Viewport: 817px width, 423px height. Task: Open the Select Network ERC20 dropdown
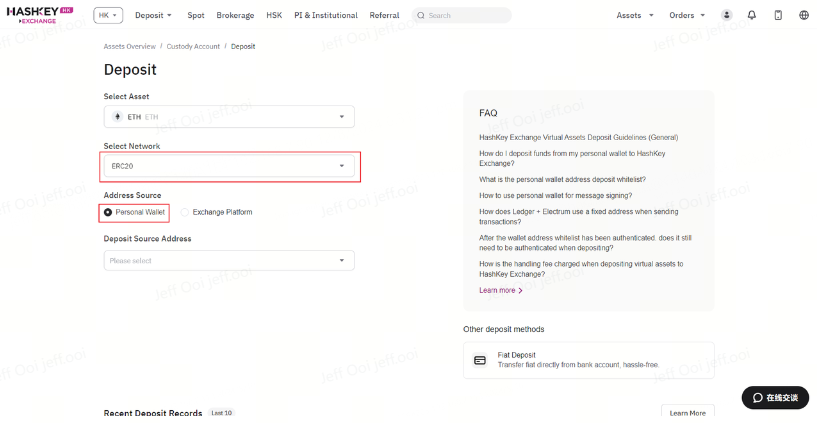coord(229,166)
